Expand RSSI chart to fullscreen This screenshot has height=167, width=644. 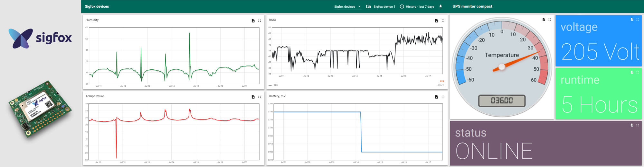443,21
